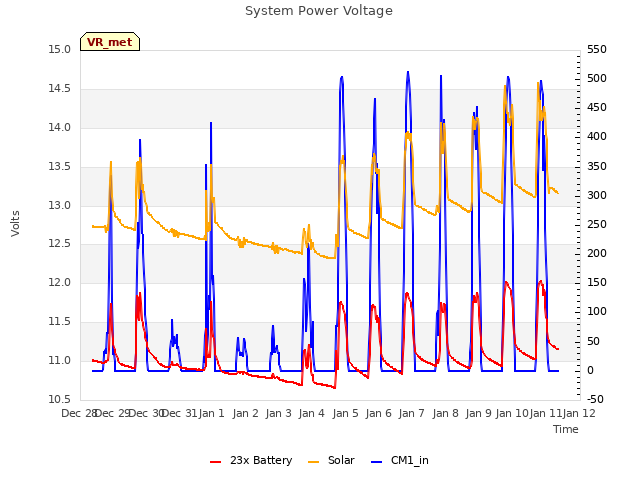Click the Jan 3 date label
640x480 pixels.
click(279, 413)
